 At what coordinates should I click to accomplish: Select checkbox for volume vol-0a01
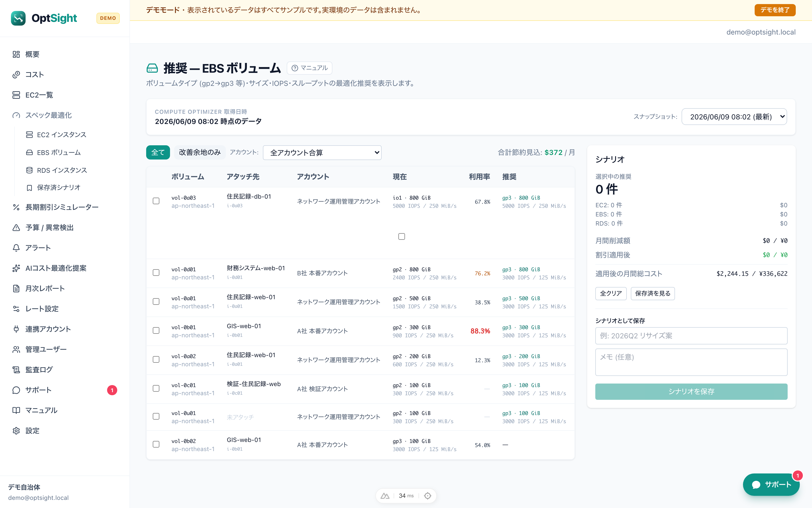click(156, 301)
